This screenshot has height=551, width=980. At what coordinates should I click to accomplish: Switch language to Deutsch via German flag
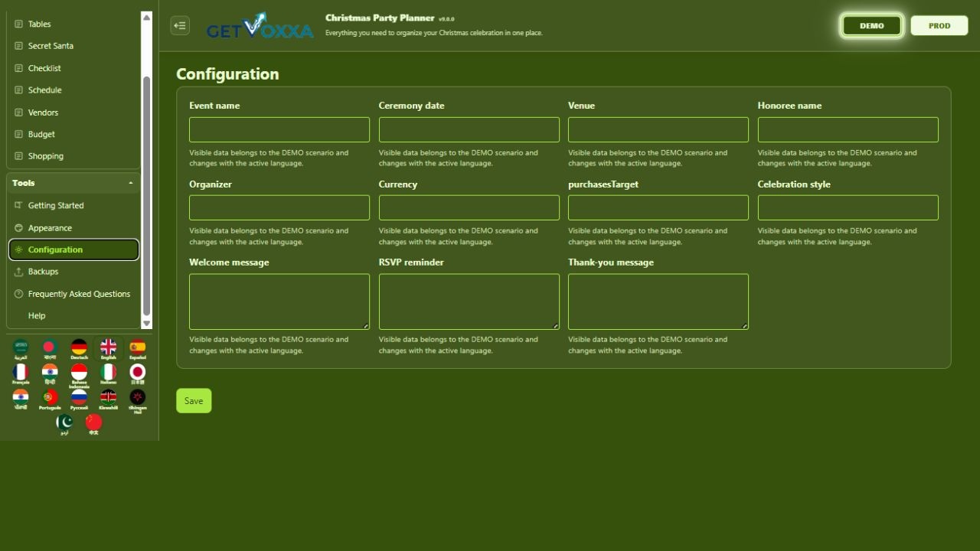[79, 350]
